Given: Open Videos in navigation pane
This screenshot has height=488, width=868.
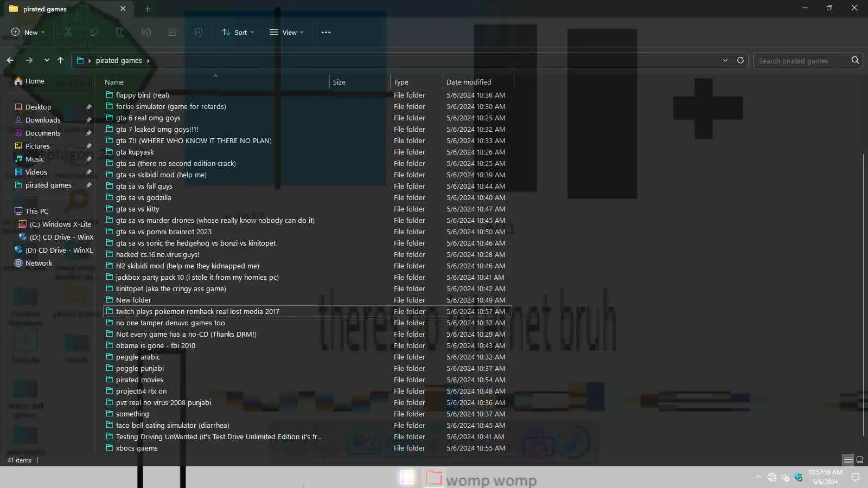Looking at the screenshot, I should click(36, 172).
